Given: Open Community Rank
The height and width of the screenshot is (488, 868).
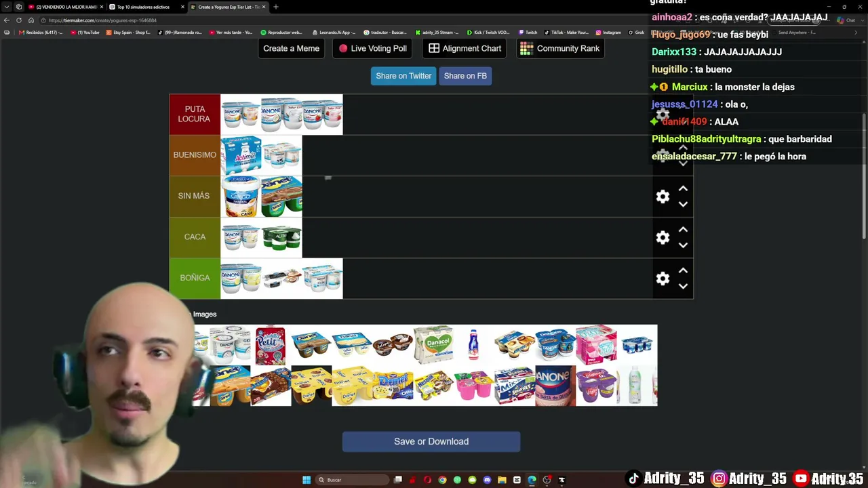Looking at the screenshot, I should (559, 49).
